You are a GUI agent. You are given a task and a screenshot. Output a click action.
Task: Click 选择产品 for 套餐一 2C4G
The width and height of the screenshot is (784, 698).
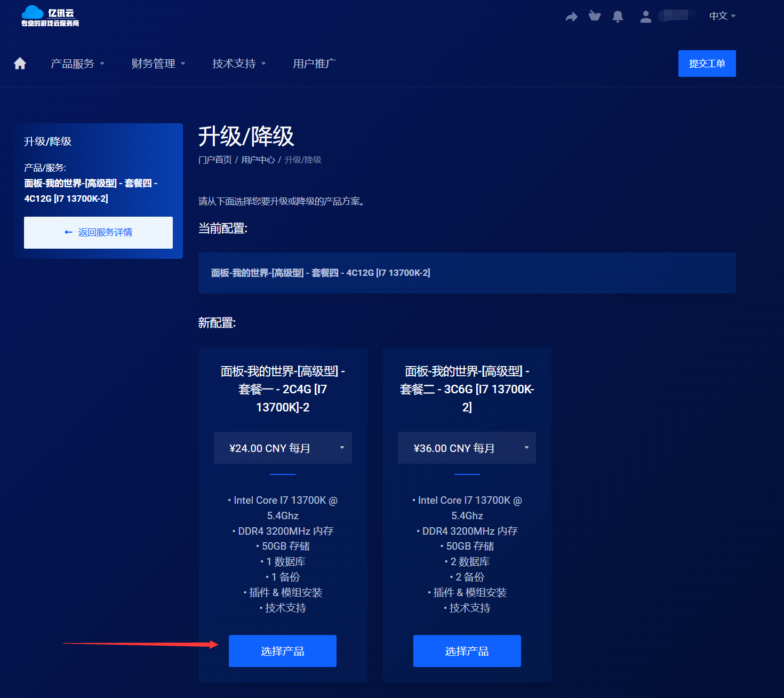pos(283,651)
